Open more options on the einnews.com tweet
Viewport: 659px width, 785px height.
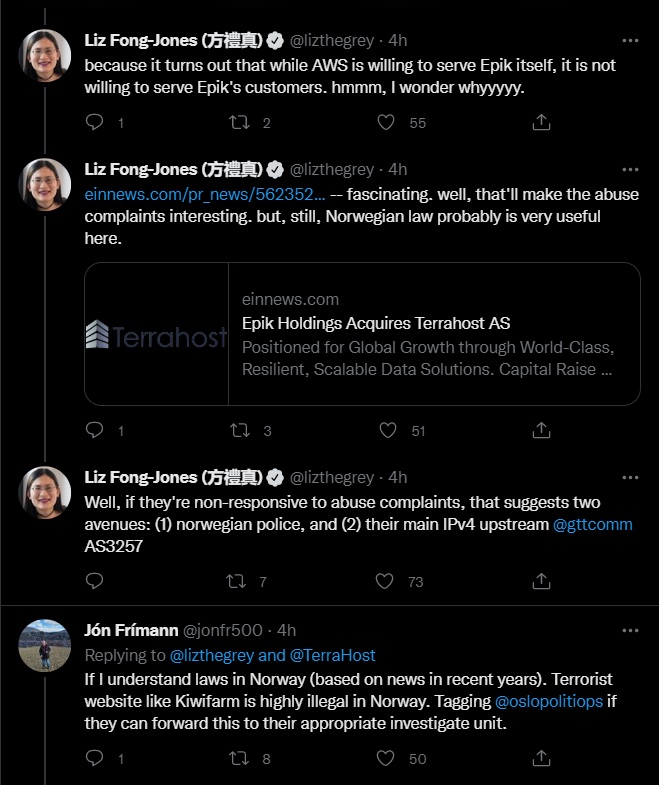pos(630,170)
